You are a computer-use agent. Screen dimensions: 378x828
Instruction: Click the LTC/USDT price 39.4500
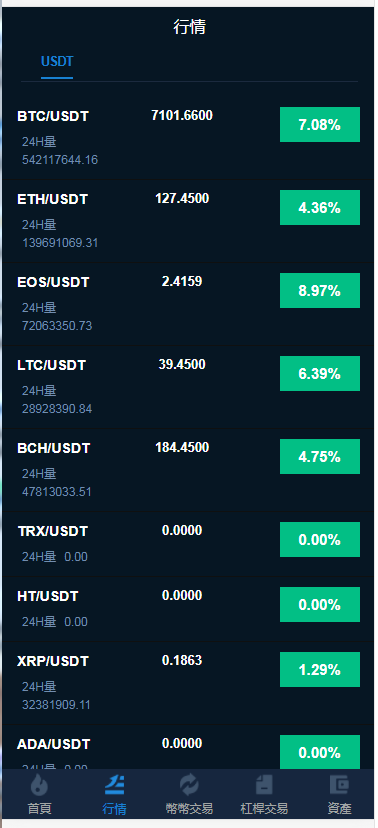182,364
